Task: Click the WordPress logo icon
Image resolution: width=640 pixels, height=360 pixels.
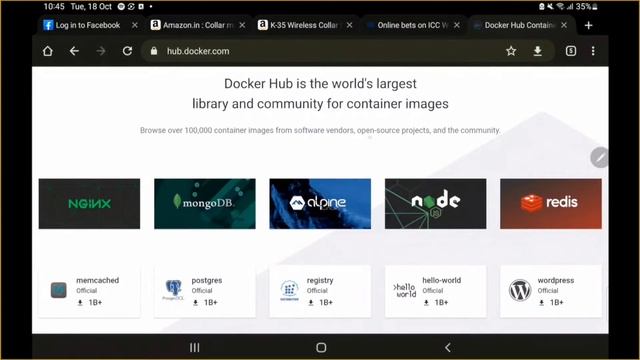Action: 520,290
